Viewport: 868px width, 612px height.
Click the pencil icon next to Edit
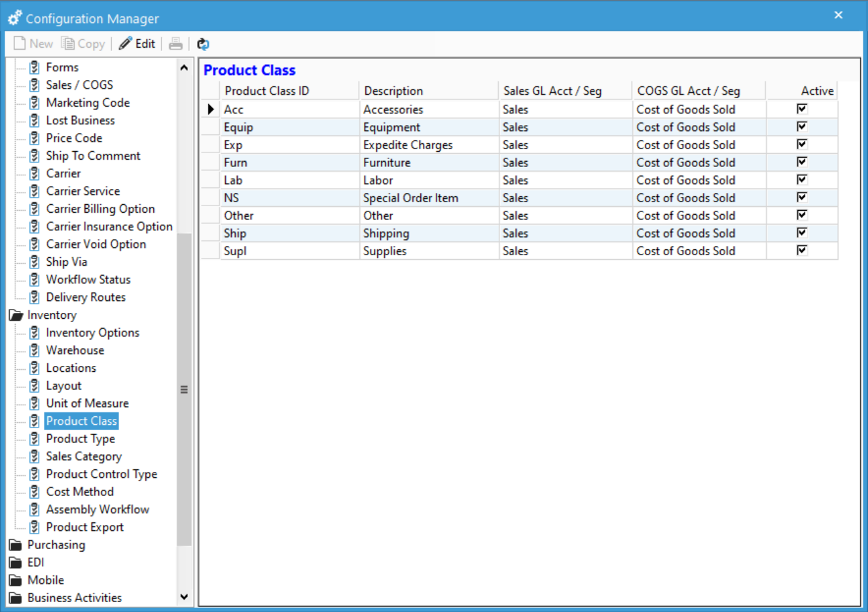pos(124,43)
